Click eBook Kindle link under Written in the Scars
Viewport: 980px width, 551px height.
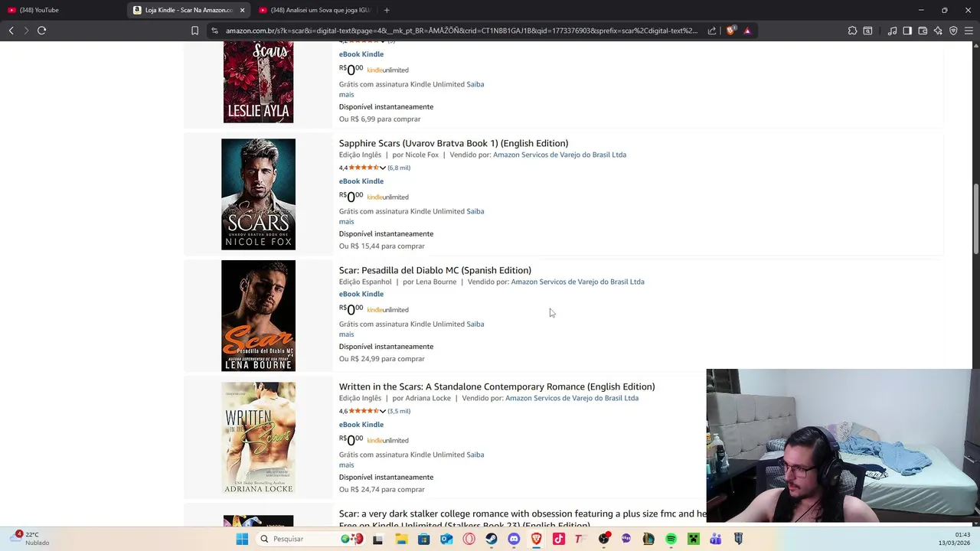[361, 425]
